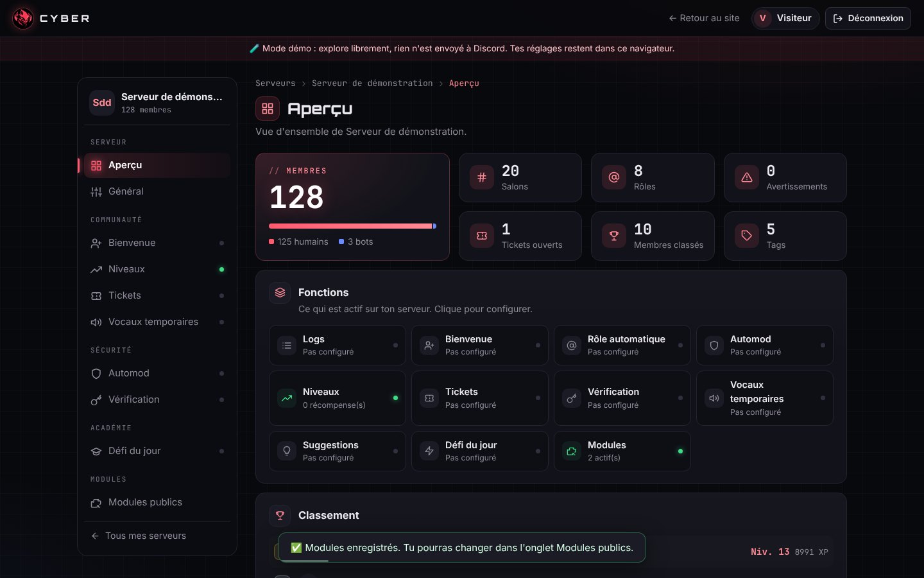Click the Déconnexion button

[x=868, y=18]
